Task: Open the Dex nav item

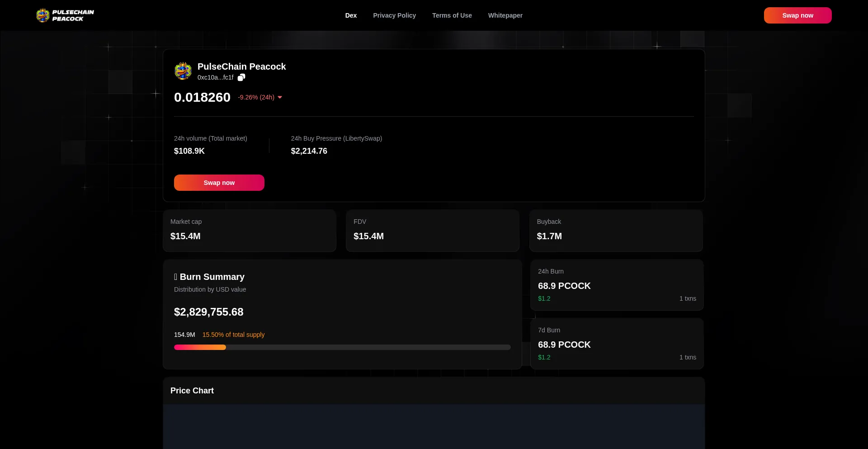Action: tap(351, 15)
